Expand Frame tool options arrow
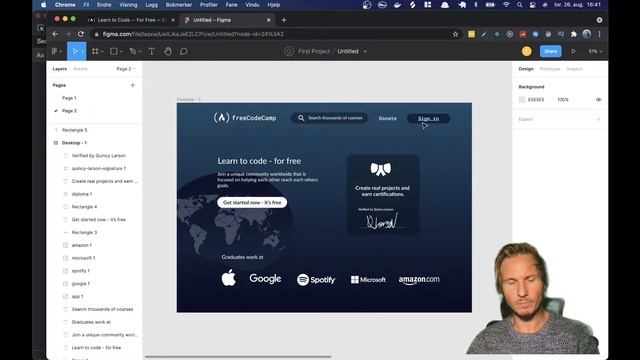This screenshot has width=640, height=360. pos(102,52)
